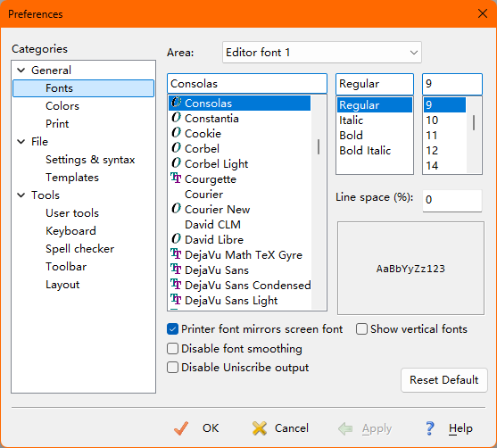Click the TrueType icon beside Courgette
The image size is (497, 448).
coord(176,178)
